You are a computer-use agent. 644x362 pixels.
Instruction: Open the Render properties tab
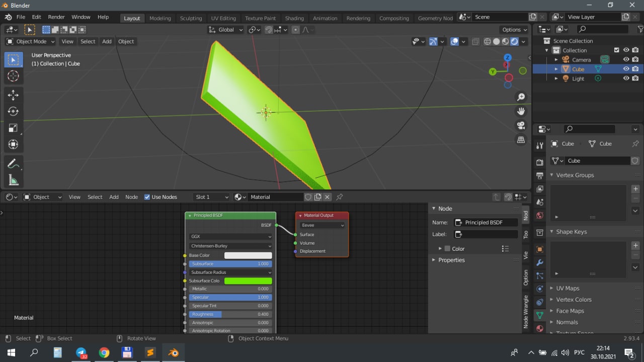click(540, 162)
